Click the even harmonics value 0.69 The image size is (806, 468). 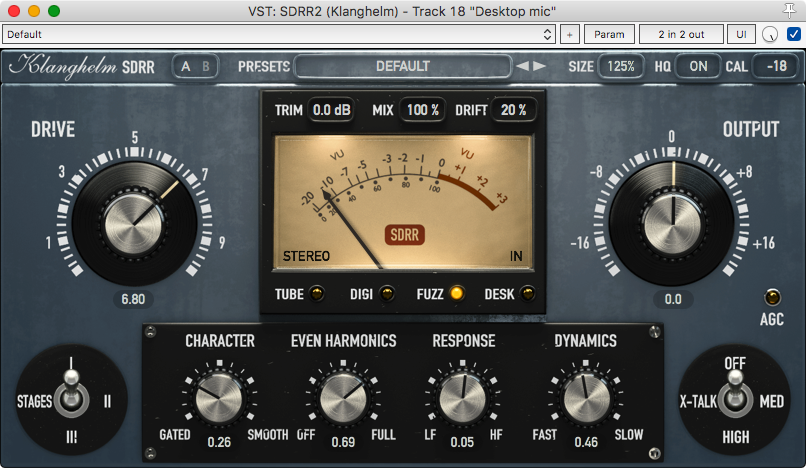[343, 442]
